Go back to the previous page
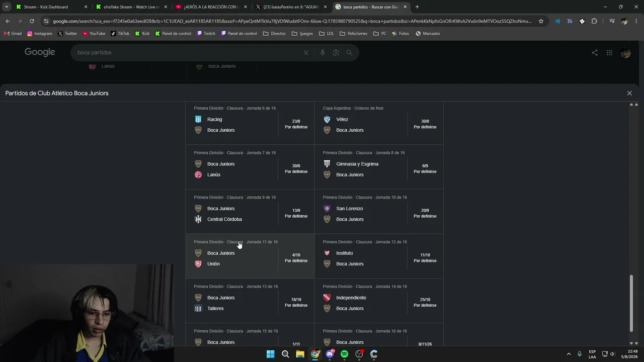 pos(8,21)
